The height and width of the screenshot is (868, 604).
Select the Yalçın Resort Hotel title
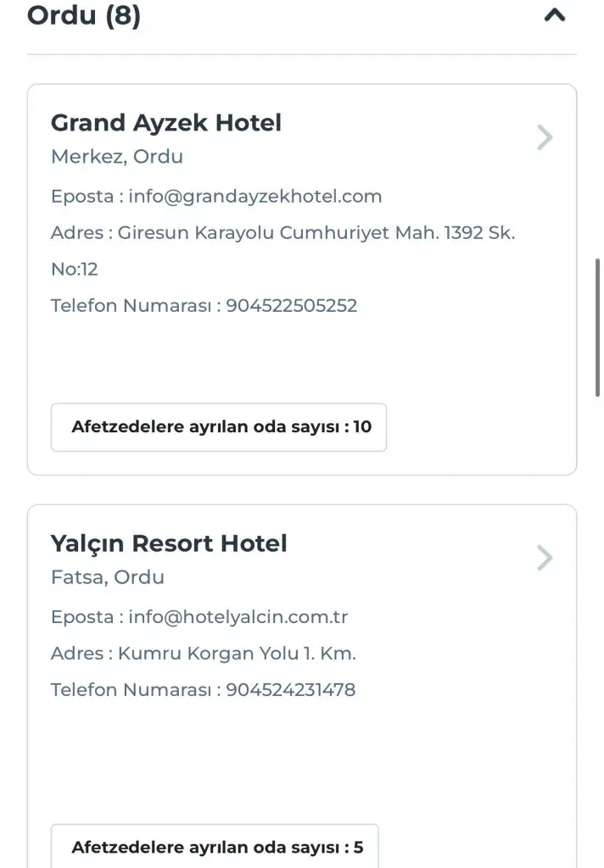pos(169,543)
